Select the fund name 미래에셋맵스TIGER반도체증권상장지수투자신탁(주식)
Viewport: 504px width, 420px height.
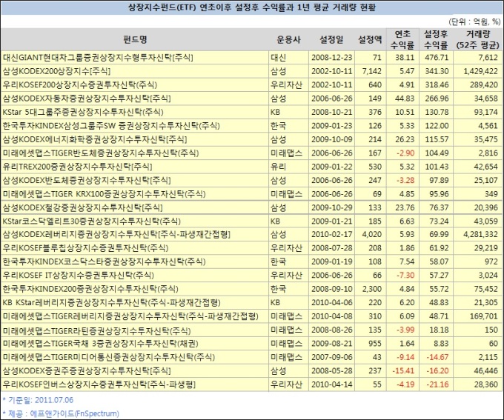pyautogui.click(x=101, y=153)
